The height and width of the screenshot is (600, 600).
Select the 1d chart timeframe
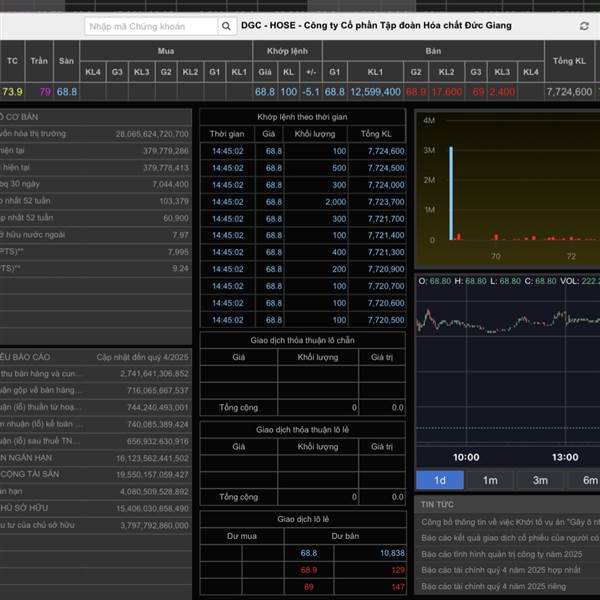439,480
